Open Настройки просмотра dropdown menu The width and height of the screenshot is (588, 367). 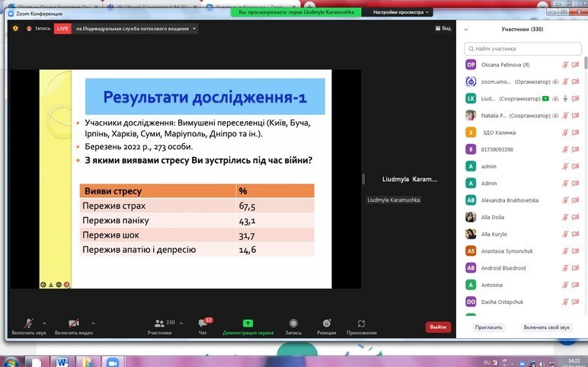[x=401, y=12]
